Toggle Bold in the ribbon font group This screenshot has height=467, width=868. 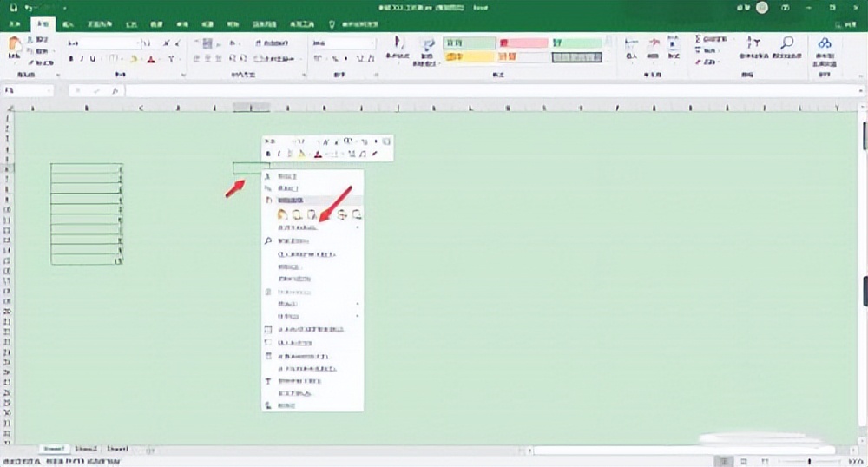[71, 59]
